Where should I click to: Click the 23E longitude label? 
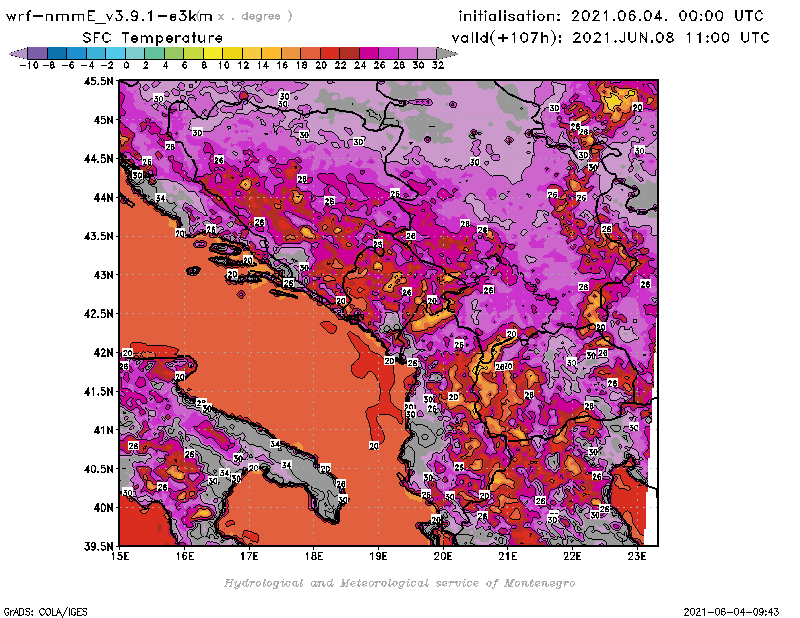[637, 556]
